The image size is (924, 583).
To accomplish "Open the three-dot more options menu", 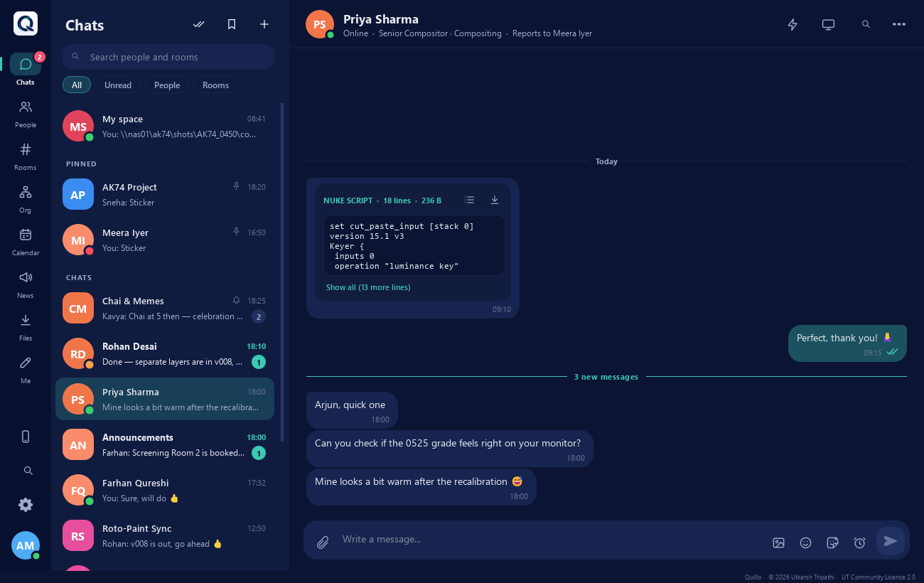I will click(899, 24).
